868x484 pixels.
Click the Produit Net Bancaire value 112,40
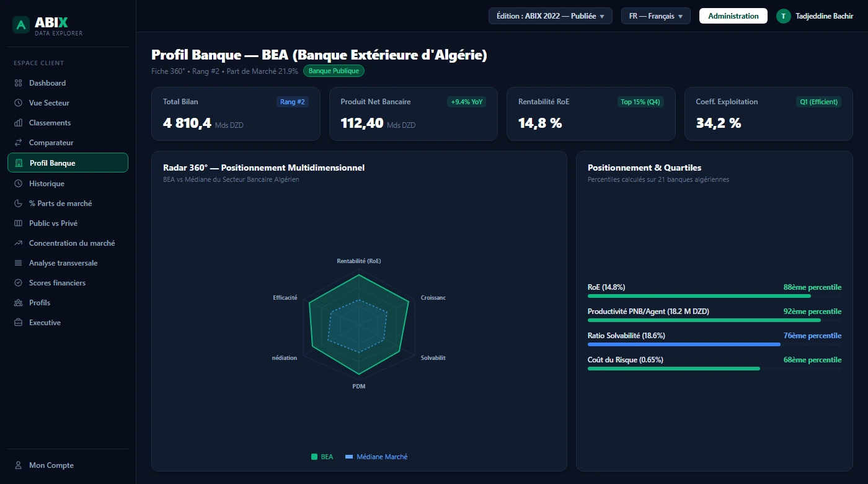[362, 123]
